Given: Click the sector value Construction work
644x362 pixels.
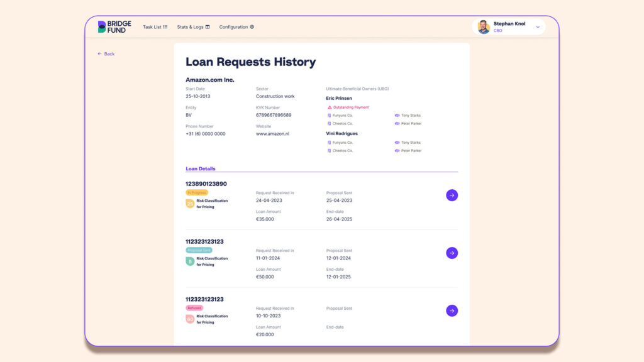Looking at the screenshot, I should (275, 96).
